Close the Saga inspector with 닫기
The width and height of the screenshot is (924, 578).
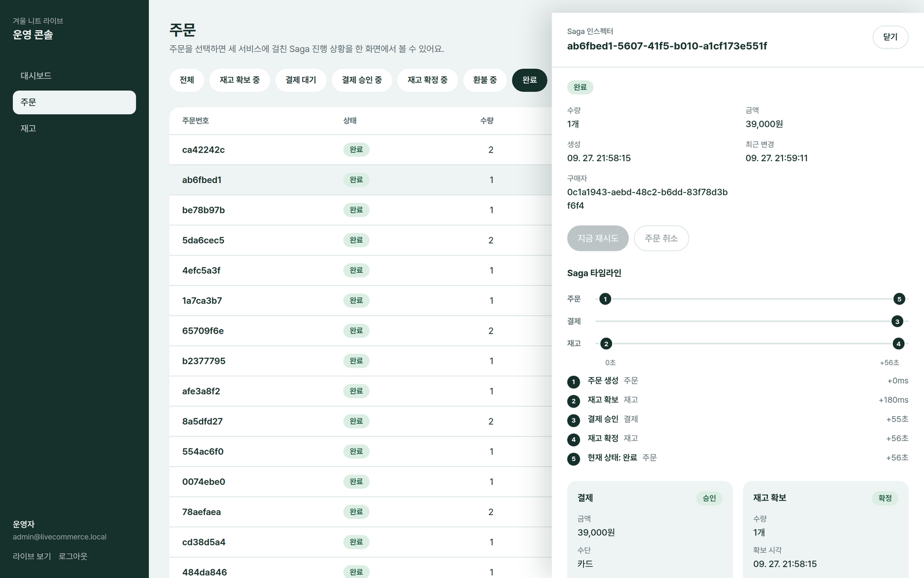pos(890,37)
